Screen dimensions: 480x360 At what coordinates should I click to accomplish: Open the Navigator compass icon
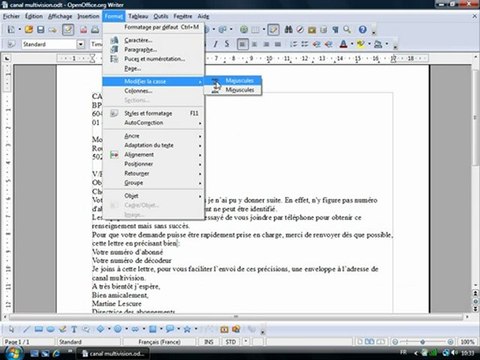pos(300,30)
